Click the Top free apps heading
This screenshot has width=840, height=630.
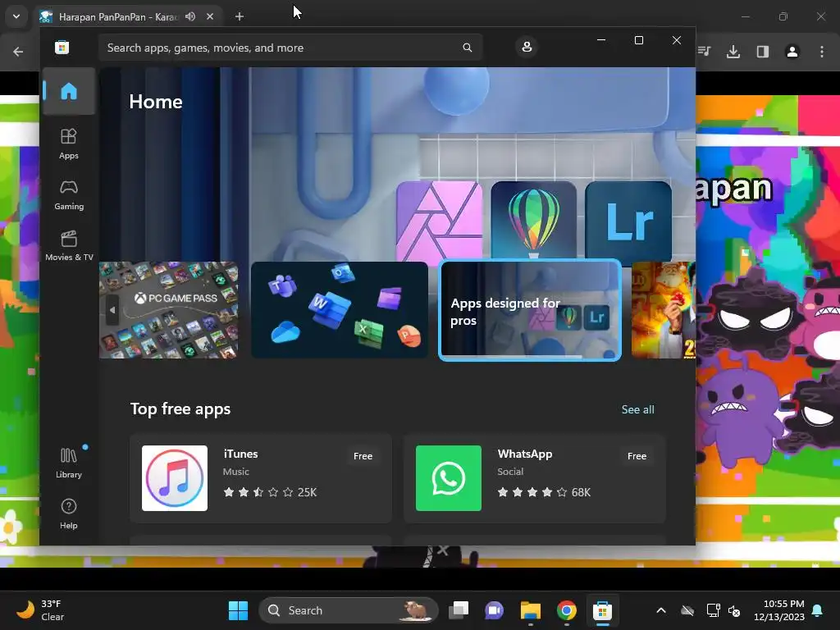pos(180,409)
